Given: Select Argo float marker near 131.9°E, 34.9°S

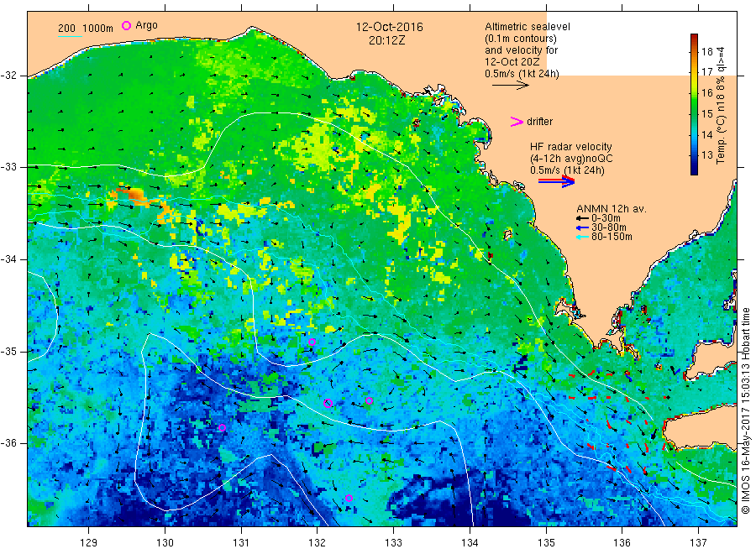Looking at the screenshot, I should point(312,342).
